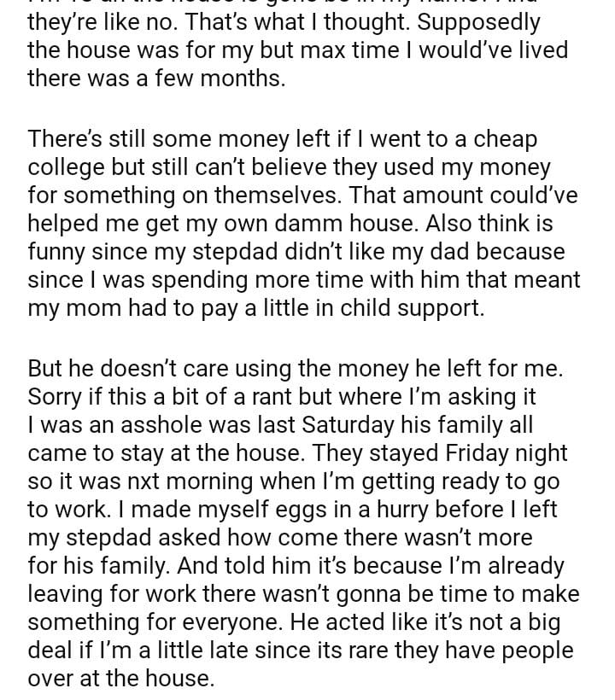Click the word 'asshole'
Viewport: 615px width, 700px height.
pos(197,425)
